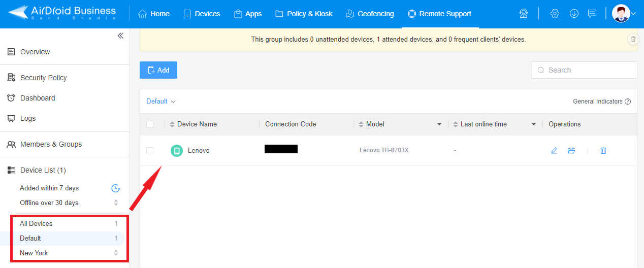The image size is (644, 268).
Task: Click the Dashboard clock icon
Action: click(x=11, y=98)
